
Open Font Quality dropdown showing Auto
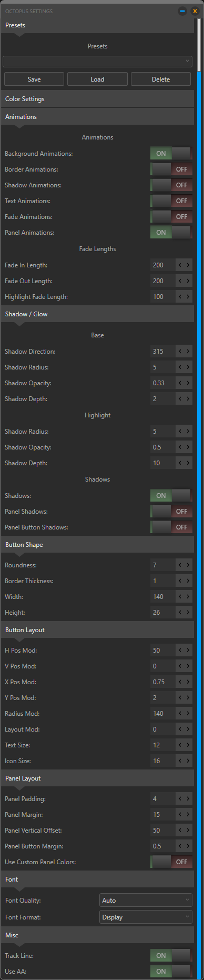click(x=146, y=901)
